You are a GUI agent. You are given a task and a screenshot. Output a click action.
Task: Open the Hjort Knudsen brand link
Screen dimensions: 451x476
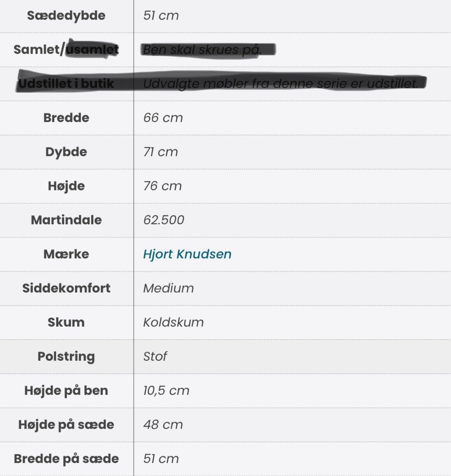pyautogui.click(x=187, y=254)
